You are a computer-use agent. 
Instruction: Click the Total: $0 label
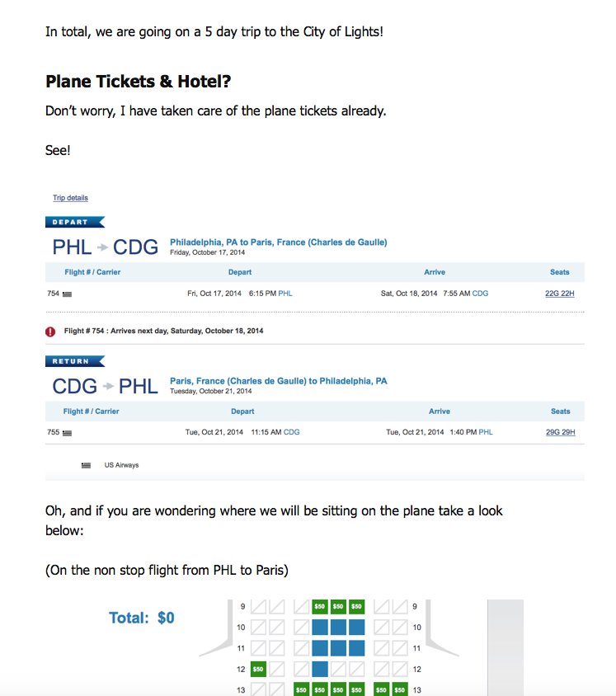(142, 618)
